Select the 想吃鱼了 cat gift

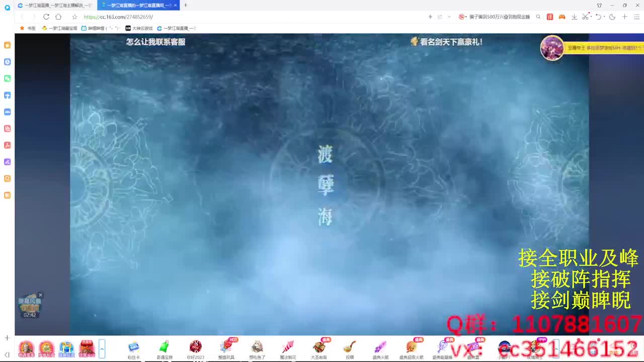tap(257, 349)
